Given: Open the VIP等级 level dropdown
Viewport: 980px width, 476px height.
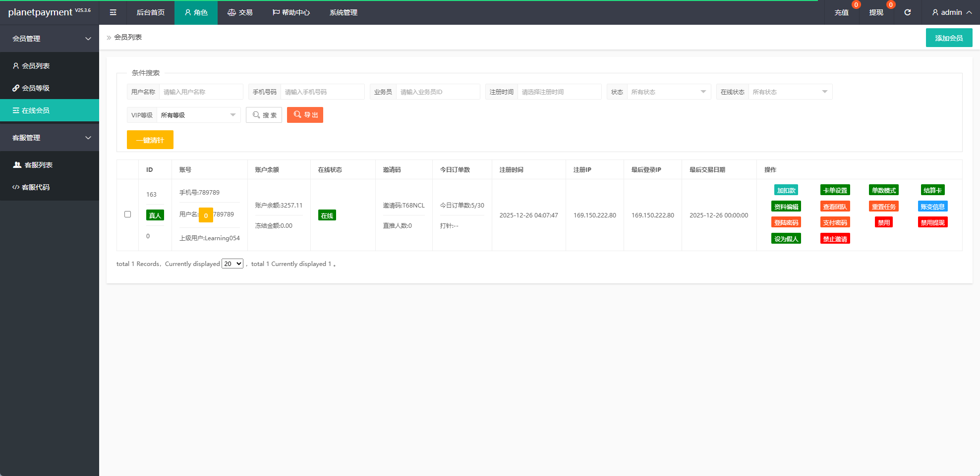Looking at the screenshot, I should pyautogui.click(x=198, y=115).
